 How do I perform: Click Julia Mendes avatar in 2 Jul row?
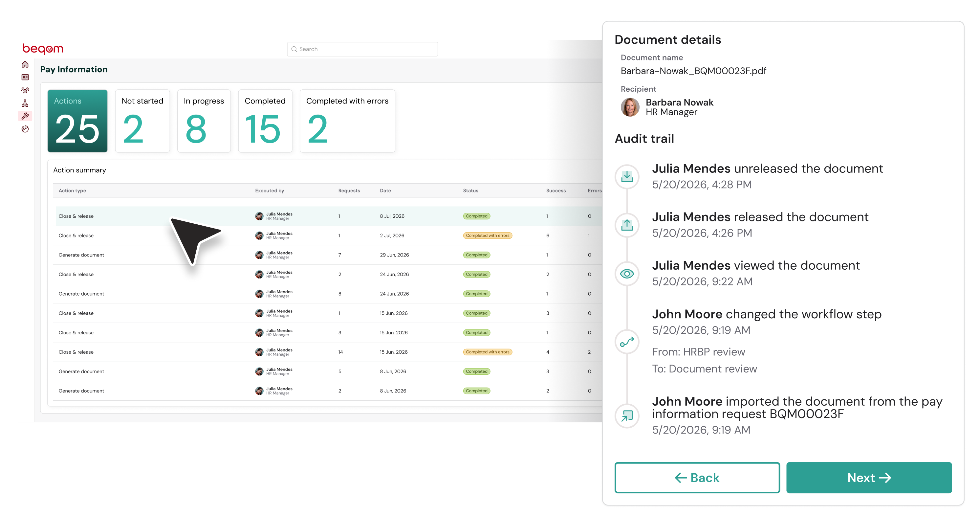[259, 235]
